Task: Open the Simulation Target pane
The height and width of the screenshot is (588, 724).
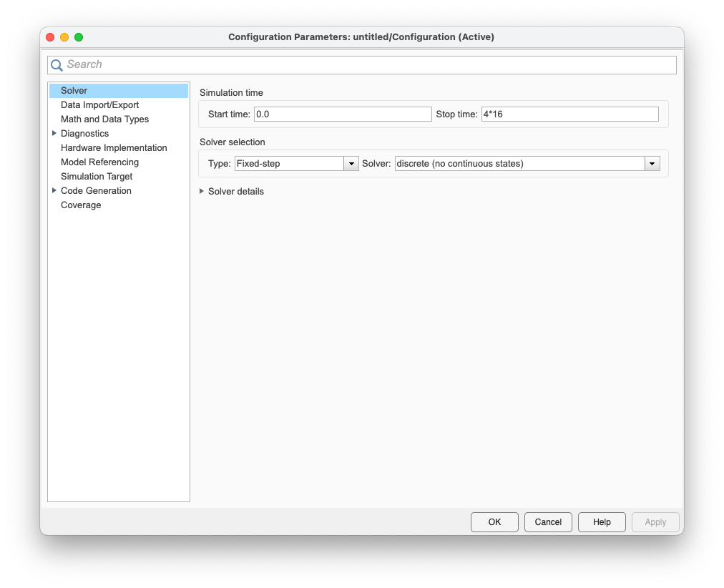Action: pos(97,176)
